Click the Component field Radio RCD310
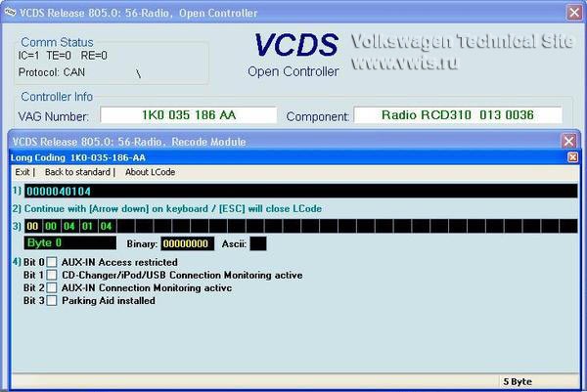The width and height of the screenshot is (587, 392). pyautogui.click(x=458, y=115)
